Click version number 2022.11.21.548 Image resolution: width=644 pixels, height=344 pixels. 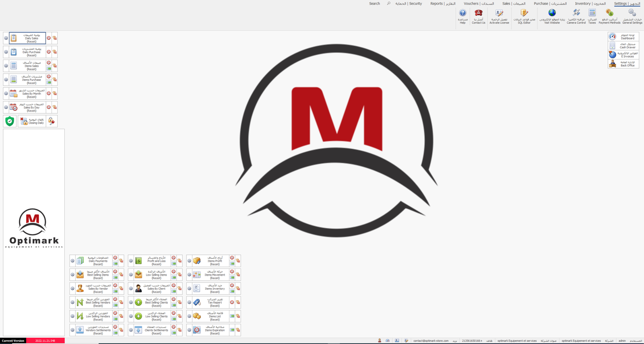point(45,341)
